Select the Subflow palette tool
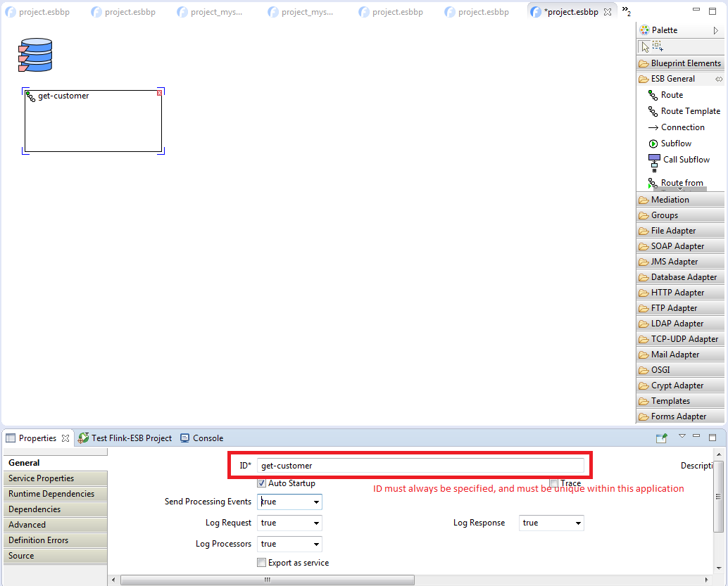The image size is (728, 586). [675, 144]
